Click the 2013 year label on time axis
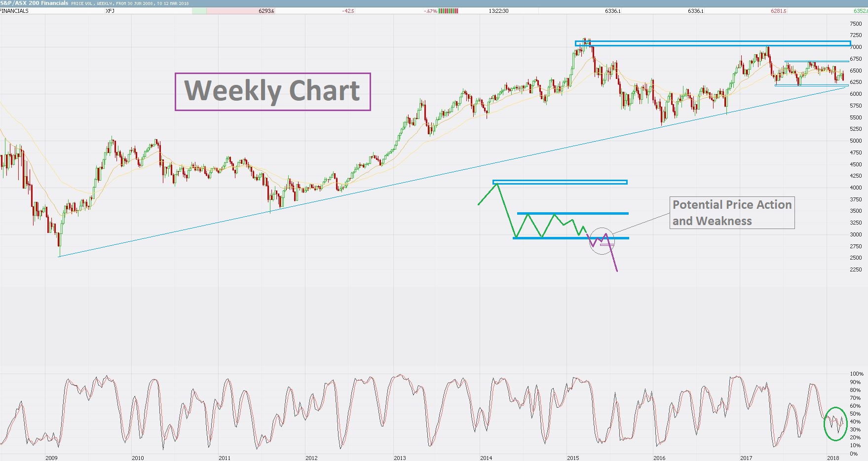The height and width of the screenshot is (461, 868). [x=400, y=458]
